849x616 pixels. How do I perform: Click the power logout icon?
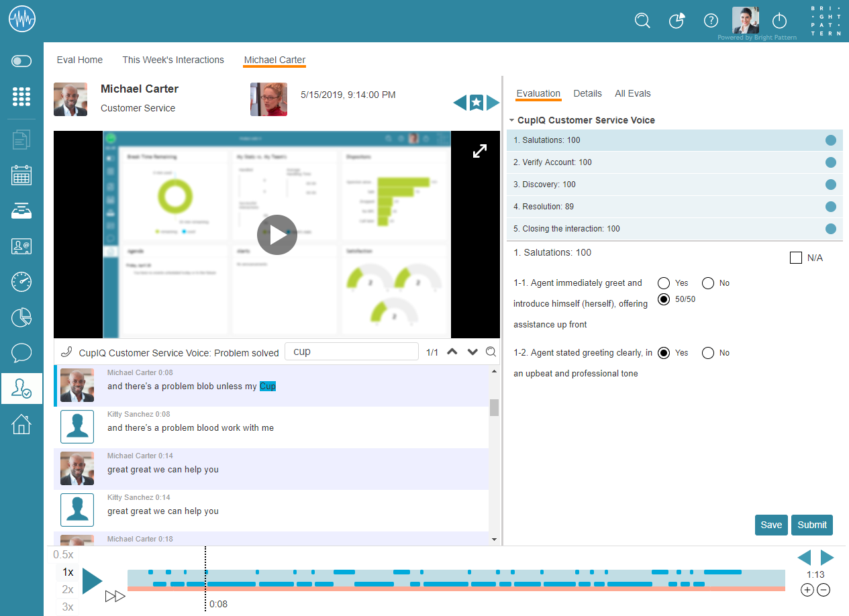[779, 21]
